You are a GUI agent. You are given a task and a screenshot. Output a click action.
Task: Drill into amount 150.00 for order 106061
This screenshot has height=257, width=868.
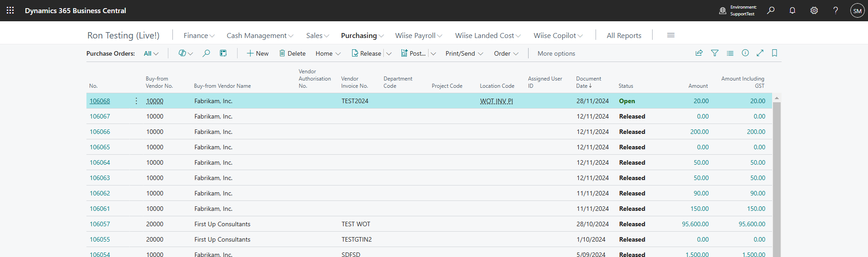(699, 209)
